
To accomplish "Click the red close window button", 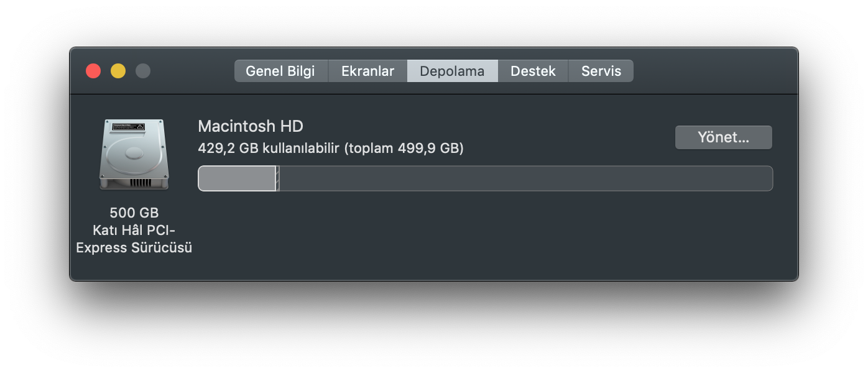I will pyautogui.click(x=93, y=71).
